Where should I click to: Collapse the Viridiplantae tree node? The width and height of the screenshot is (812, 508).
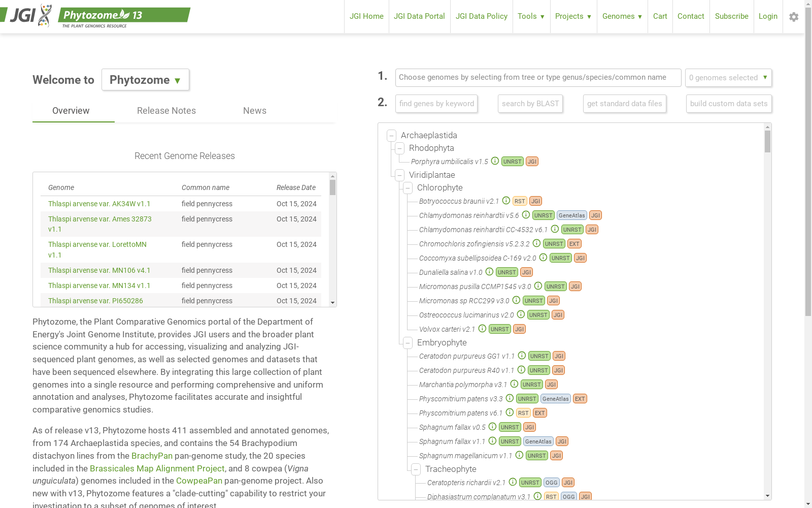click(399, 175)
